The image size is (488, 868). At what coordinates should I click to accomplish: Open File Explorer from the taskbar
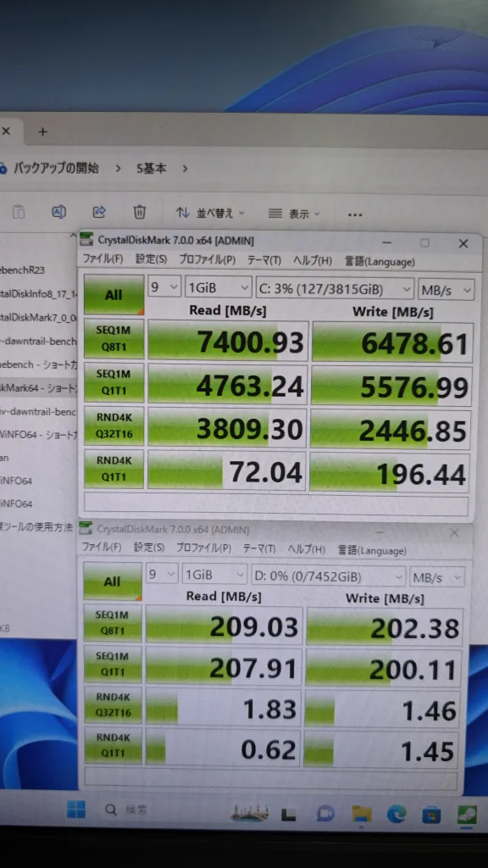(361, 814)
